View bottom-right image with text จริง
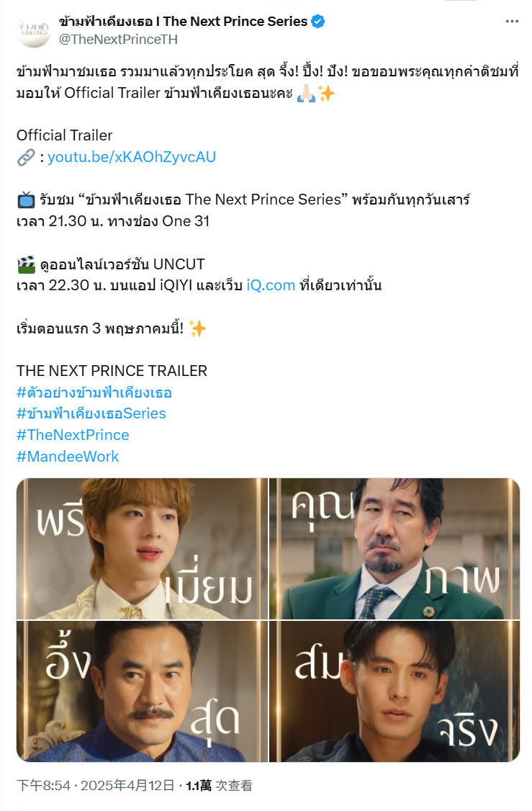532x811 pixels. [x=395, y=691]
